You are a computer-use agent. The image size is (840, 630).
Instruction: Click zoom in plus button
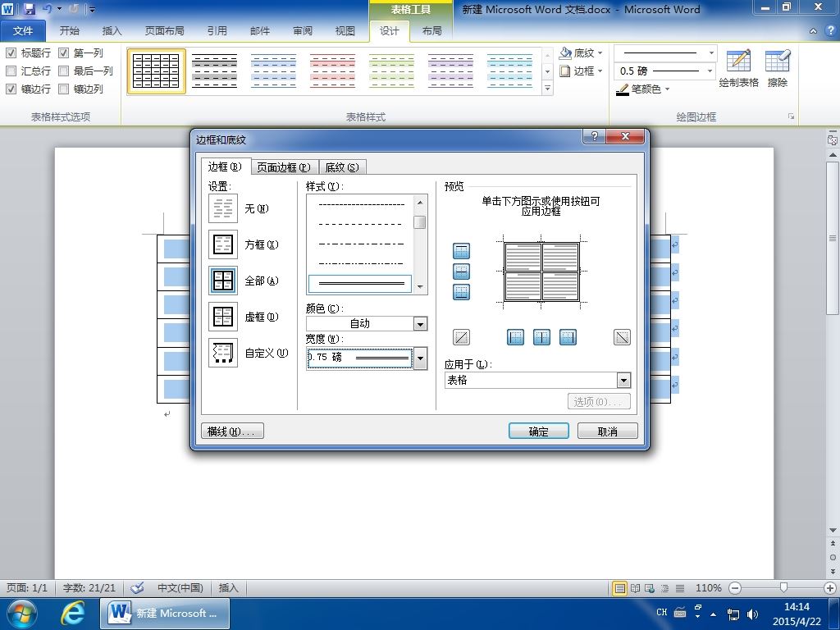pos(830,588)
